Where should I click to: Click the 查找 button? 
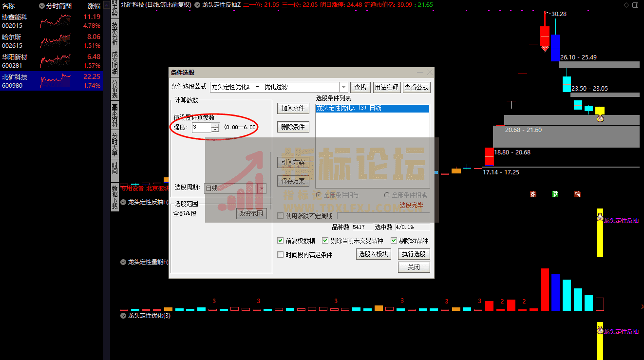360,87
